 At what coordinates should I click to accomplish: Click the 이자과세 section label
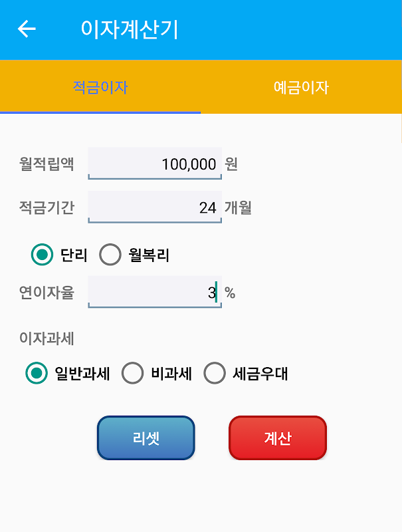click(x=47, y=338)
